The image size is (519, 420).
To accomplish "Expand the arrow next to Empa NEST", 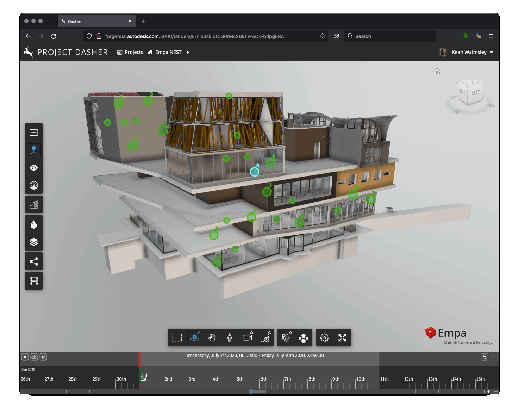I will (x=188, y=52).
